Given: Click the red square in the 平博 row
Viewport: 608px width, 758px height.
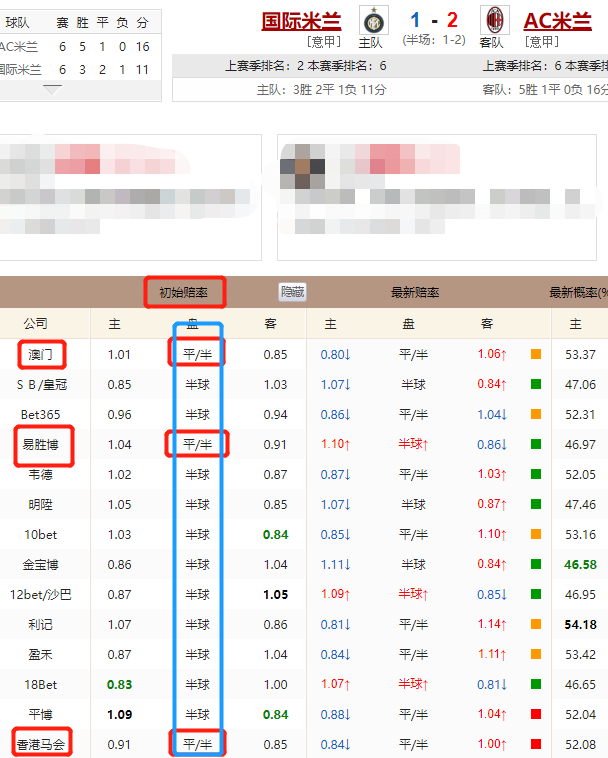Looking at the screenshot, I should click(535, 714).
